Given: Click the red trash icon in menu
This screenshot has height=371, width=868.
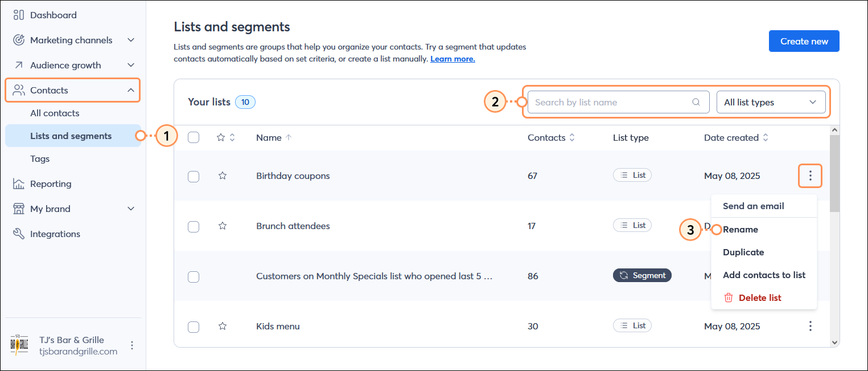Looking at the screenshot, I should [x=729, y=297].
